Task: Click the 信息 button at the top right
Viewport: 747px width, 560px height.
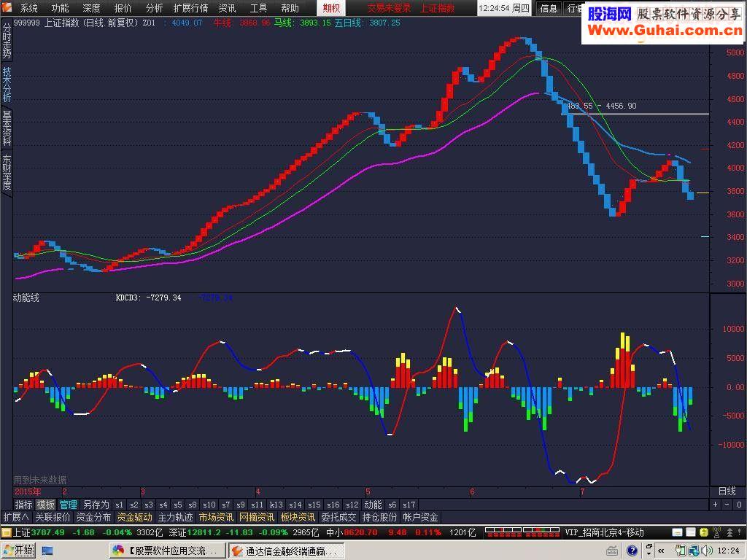Action: point(549,8)
